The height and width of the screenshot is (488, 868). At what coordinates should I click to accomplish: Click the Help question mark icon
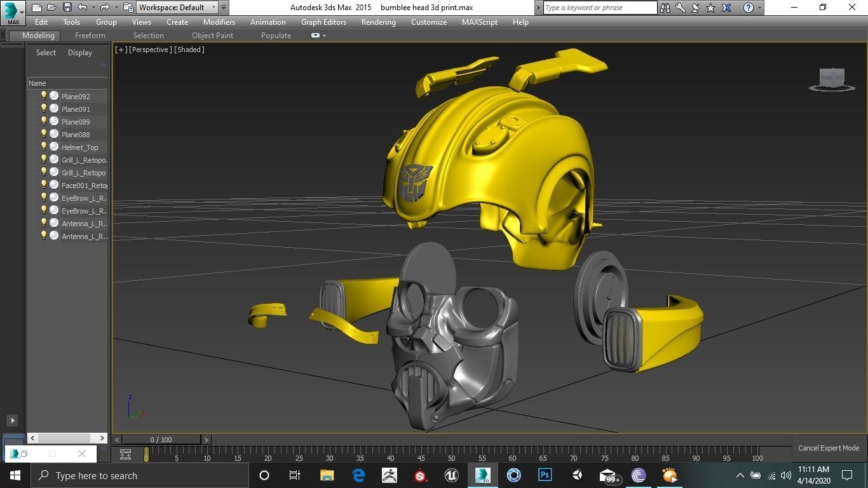(x=749, y=8)
